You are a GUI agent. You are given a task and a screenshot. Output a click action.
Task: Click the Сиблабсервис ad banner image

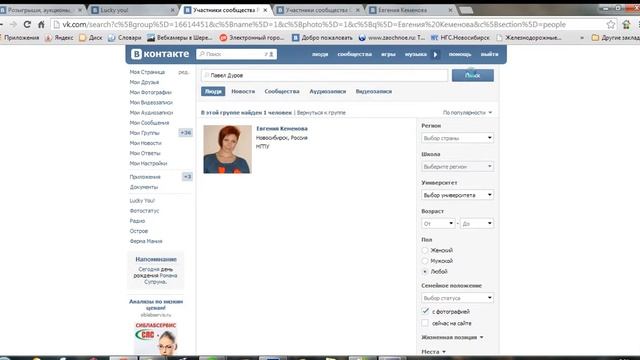click(x=156, y=338)
